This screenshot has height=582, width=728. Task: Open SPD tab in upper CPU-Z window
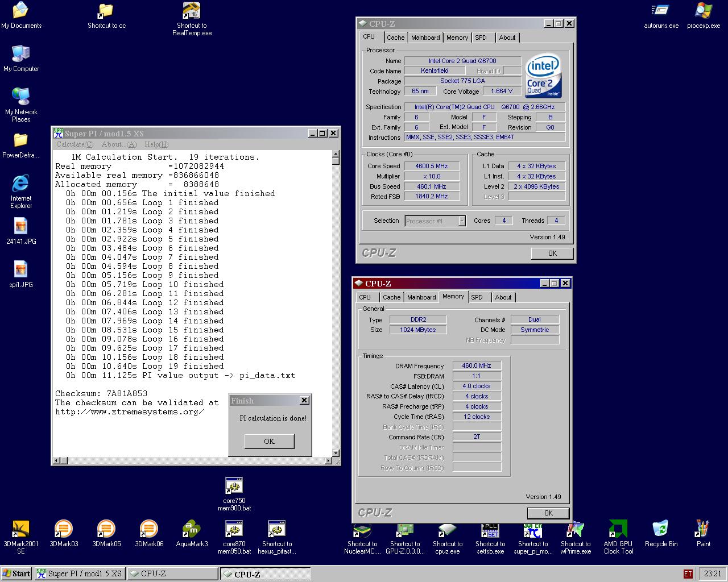(481, 38)
